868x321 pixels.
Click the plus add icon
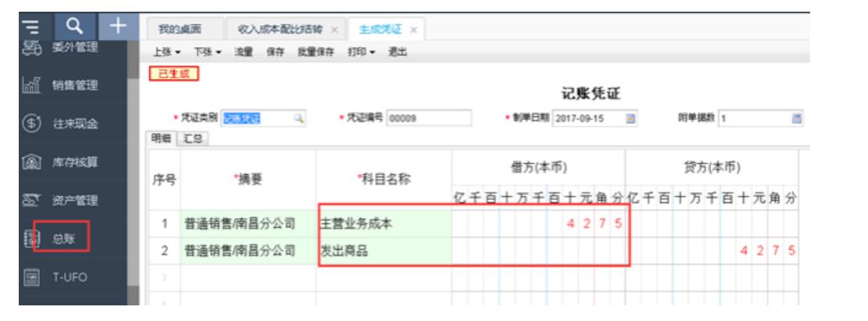pos(118,26)
